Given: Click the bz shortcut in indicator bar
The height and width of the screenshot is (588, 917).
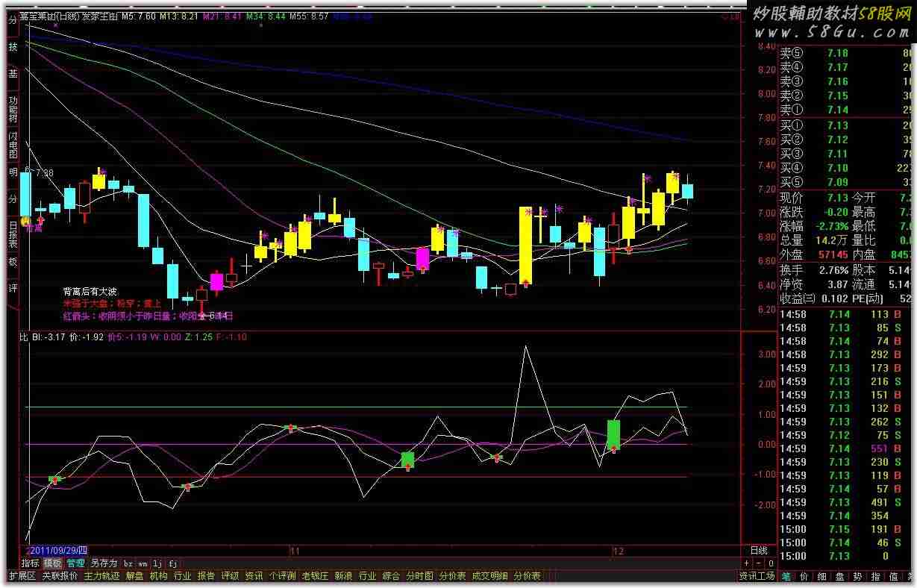Looking at the screenshot, I should point(128,563).
